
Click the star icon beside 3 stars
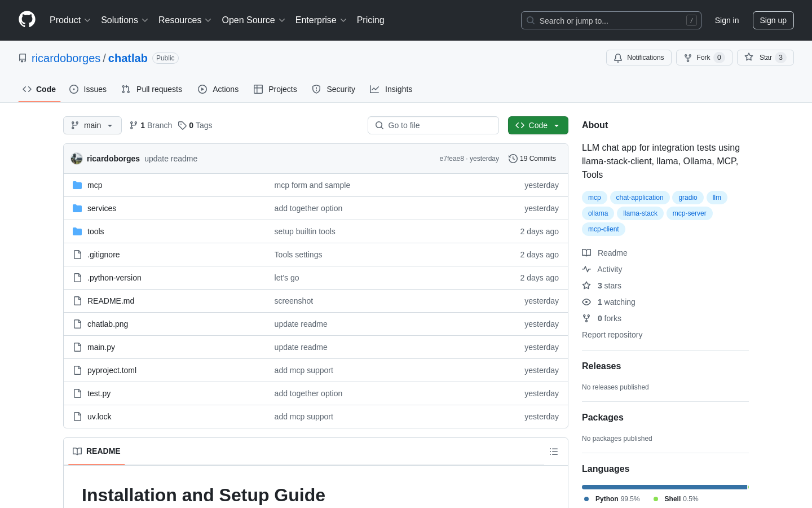[586, 286]
